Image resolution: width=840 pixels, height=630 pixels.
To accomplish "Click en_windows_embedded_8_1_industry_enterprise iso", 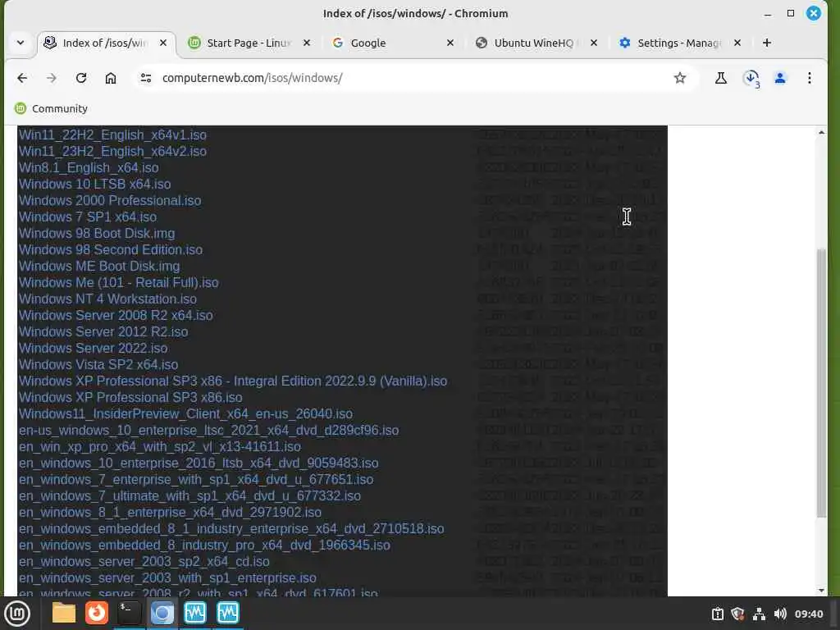I will click(x=231, y=529).
